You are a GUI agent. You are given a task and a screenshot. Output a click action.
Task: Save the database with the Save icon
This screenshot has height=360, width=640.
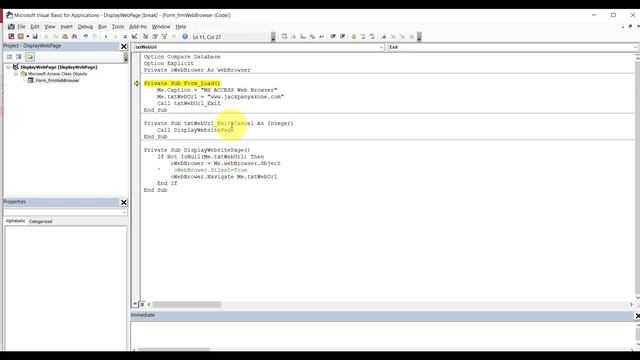(x=35, y=37)
